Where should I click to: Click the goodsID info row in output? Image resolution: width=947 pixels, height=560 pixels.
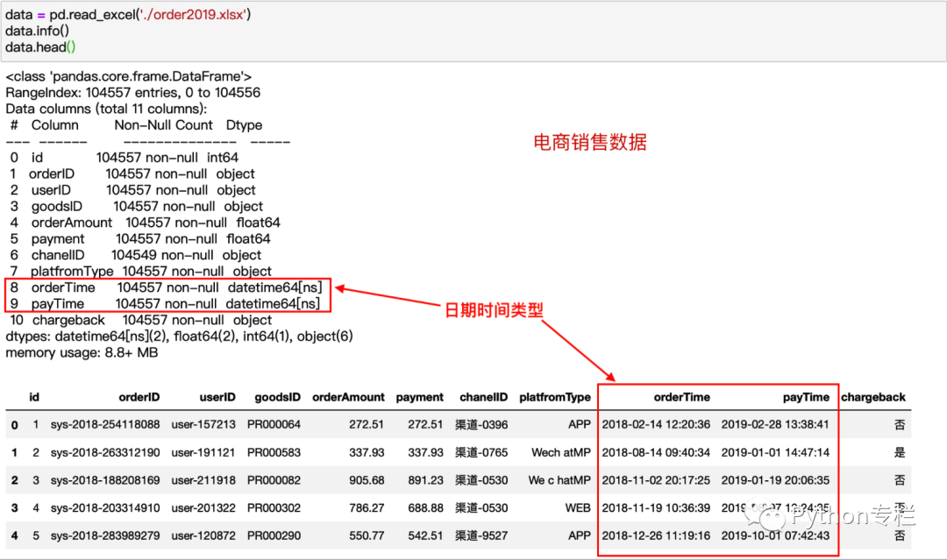(137, 206)
